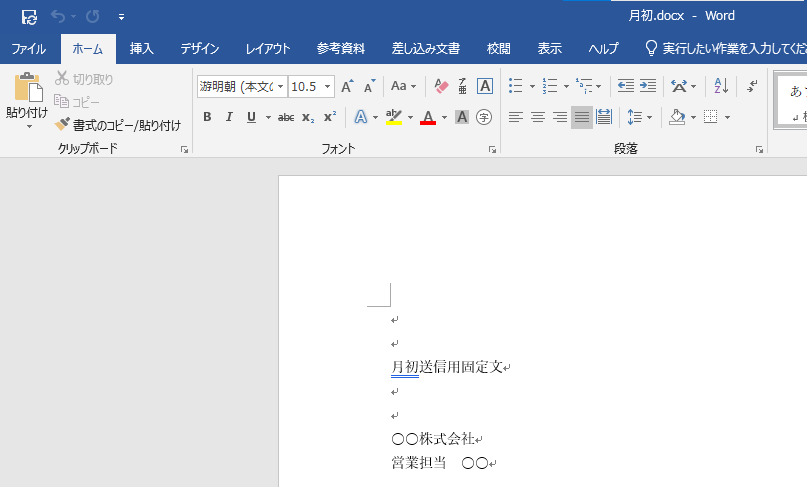The width and height of the screenshot is (807, 487).
Task: Toggle show/hide paragraph marks icon
Action: tap(752, 86)
